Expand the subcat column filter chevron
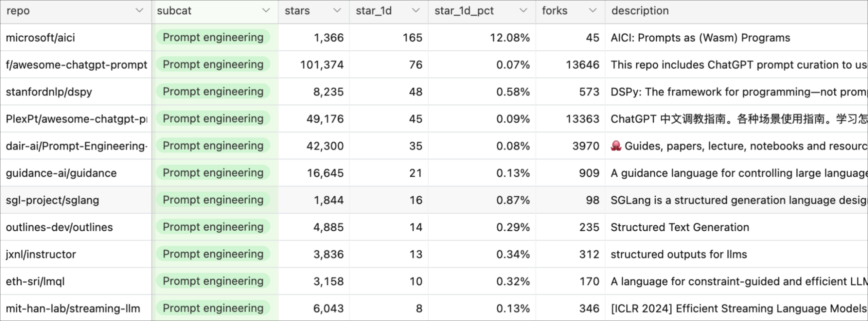 [266, 10]
